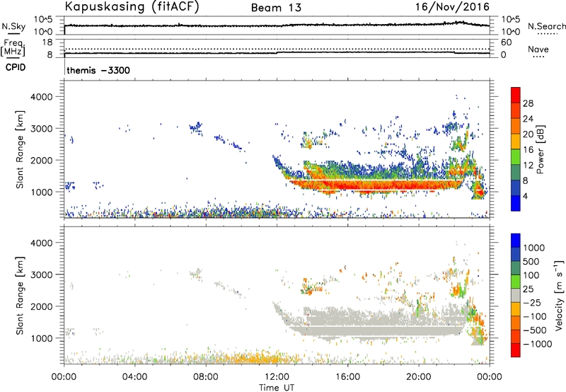Click "Slant Range [km]" label of power panel
The height and width of the screenshot is (392, 566).
(x=20, y=149)
